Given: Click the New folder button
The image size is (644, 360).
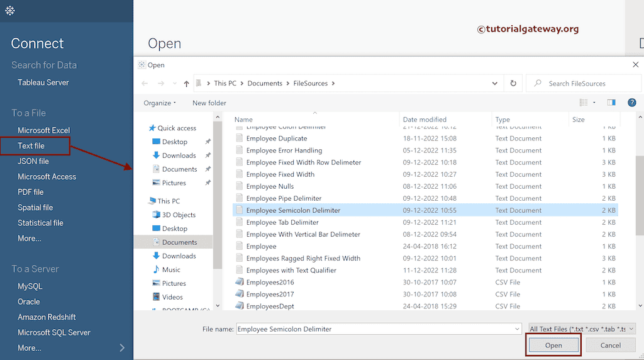Looking at the screenshot, I should (209, 103).
